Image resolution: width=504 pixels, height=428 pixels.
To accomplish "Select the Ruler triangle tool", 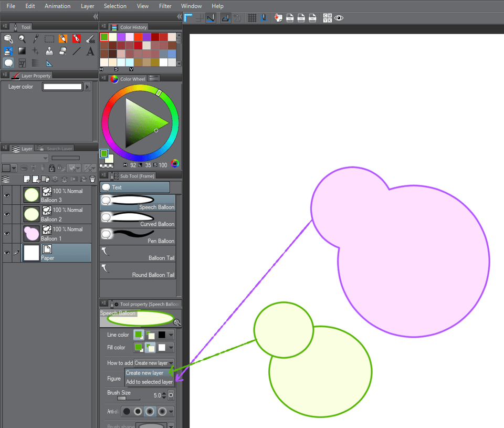I will (x=49, y=64).
